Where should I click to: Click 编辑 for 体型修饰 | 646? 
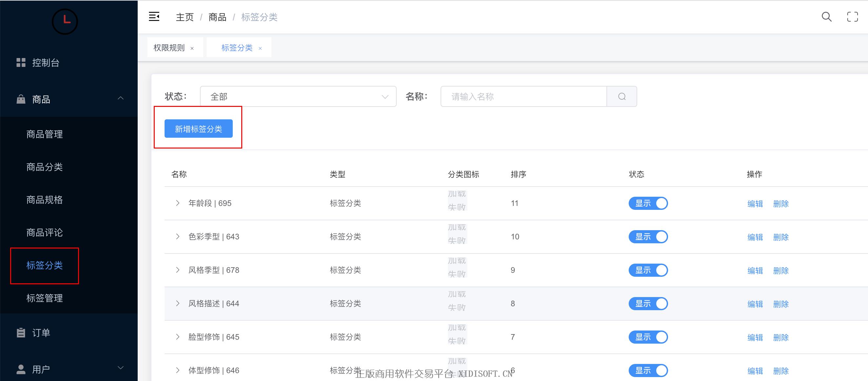click(755, 371)
